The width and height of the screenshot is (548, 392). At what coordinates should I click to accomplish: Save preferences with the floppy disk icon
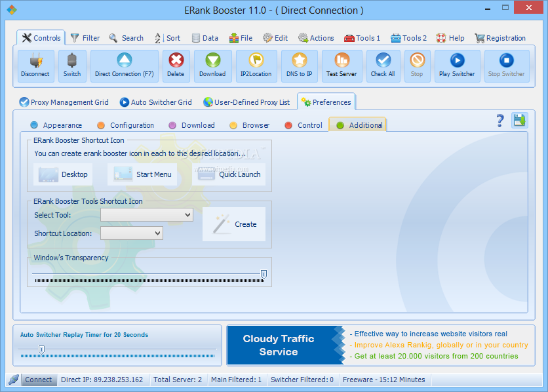click(x=520, y=121)
